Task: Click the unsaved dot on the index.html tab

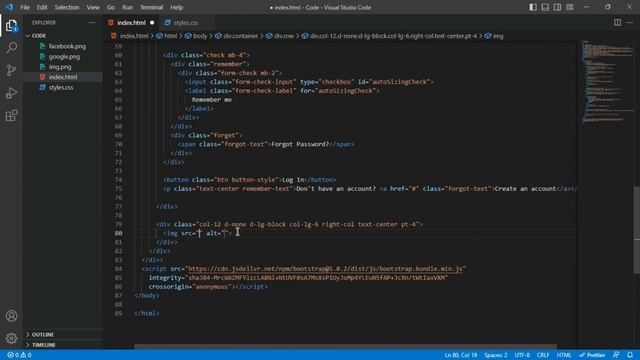Action: (152, 23)
